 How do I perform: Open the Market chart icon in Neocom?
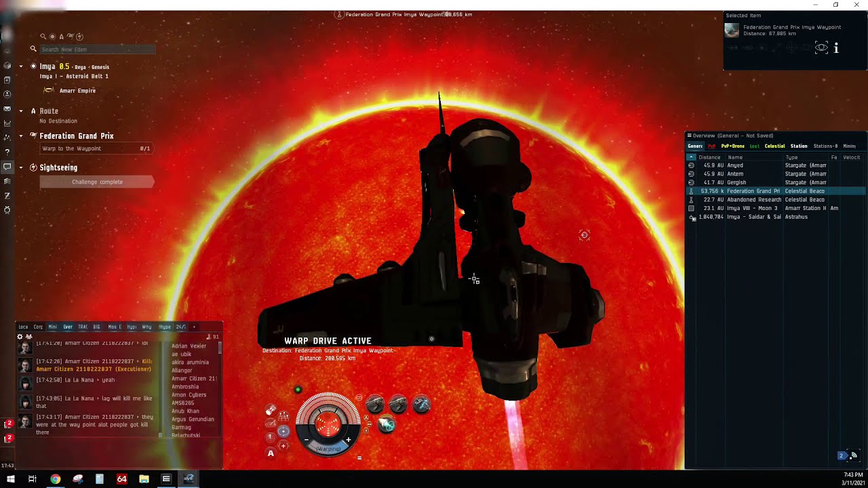7,123
